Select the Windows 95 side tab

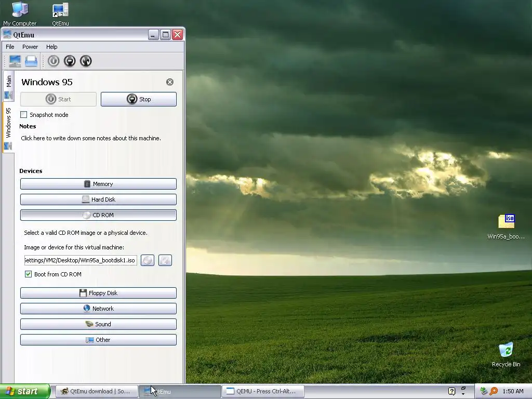click(x=8, y=128)
